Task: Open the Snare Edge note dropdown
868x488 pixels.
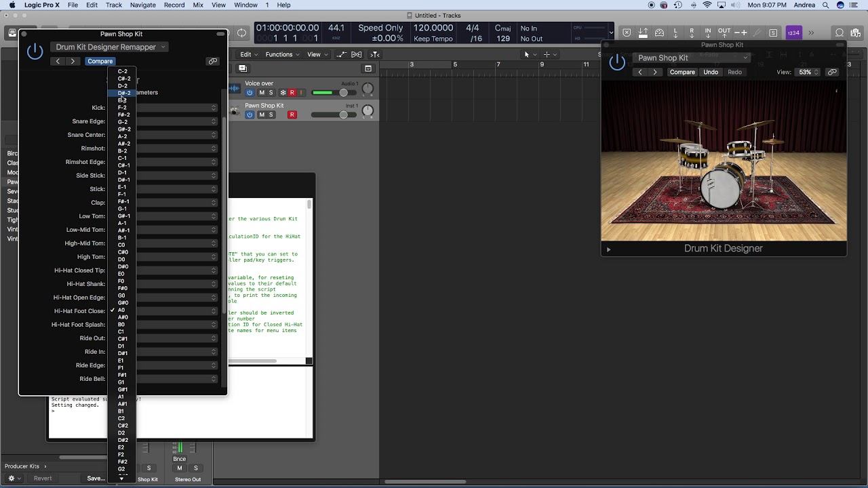Action: coord(163,121)
